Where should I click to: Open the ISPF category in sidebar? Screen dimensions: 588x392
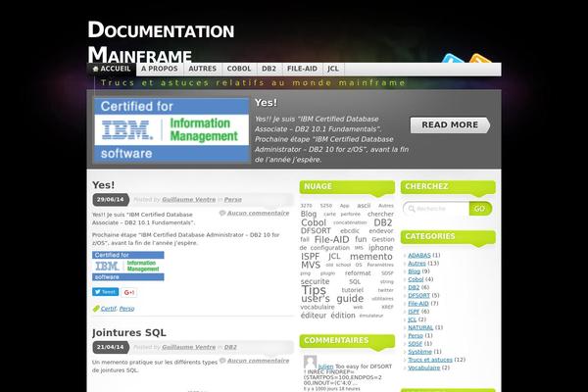[414, 312]
